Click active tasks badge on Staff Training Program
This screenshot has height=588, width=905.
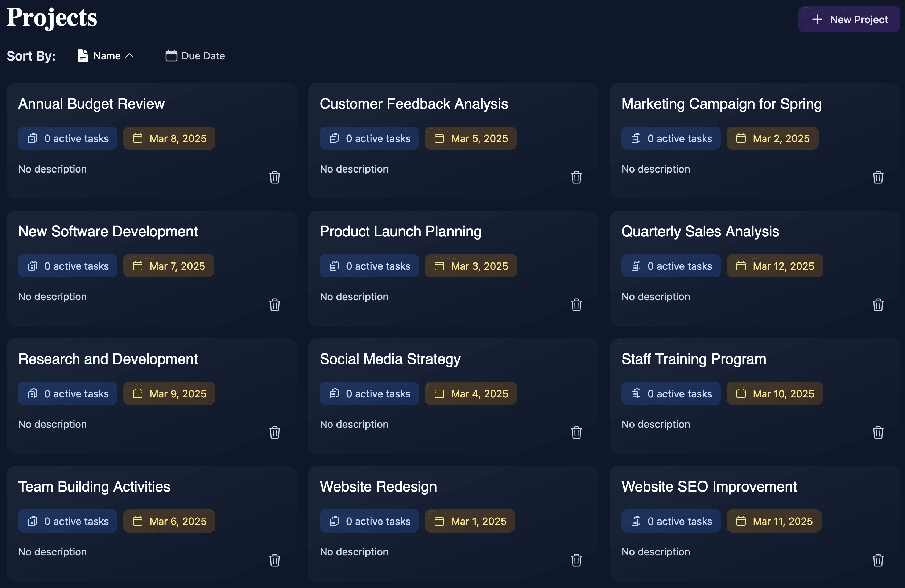point(671,394)
